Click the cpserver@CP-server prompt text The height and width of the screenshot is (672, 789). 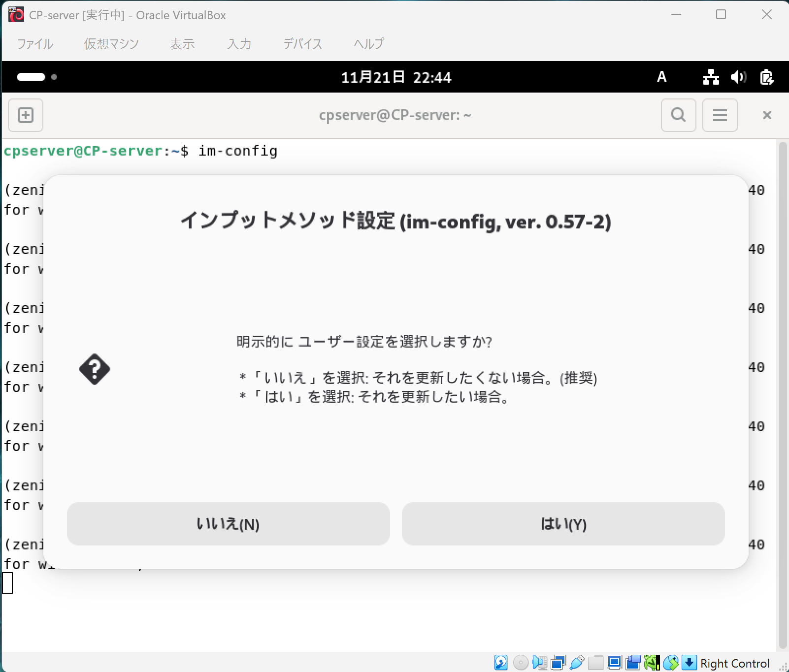pos(83,151)
